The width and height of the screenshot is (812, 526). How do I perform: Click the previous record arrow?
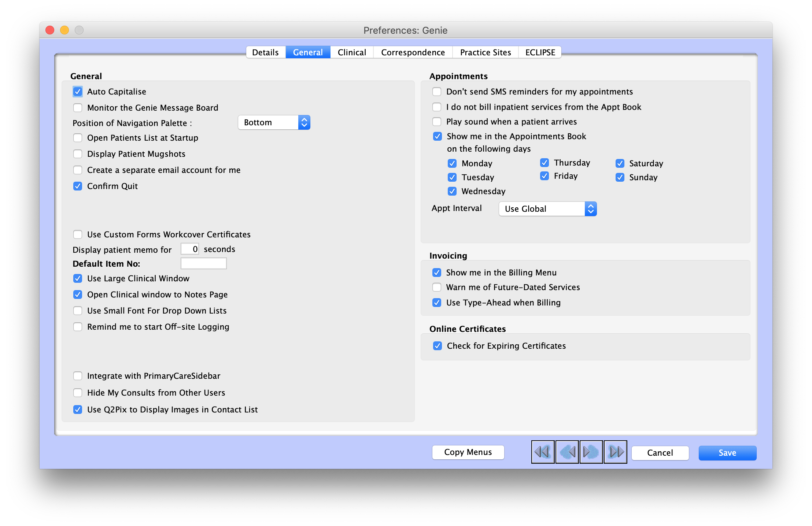tap(567, 452)
